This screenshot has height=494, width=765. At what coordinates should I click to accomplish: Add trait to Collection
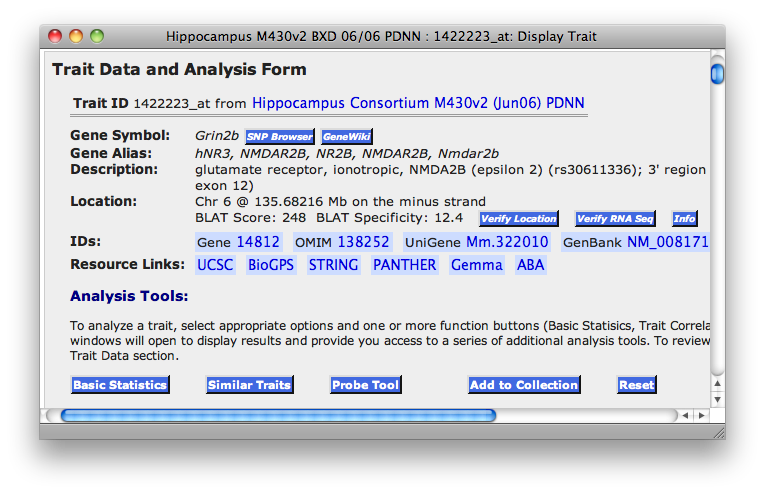pos(524,385)
